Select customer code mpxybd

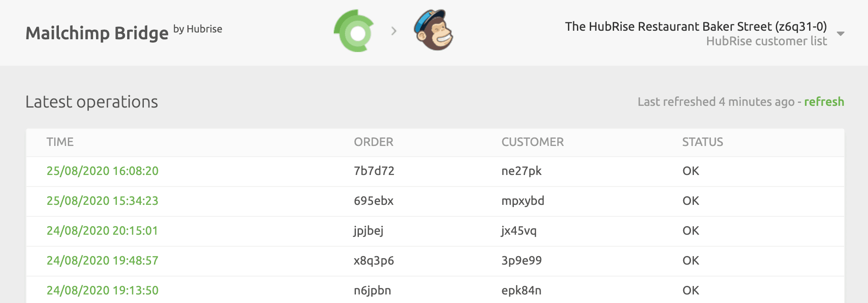click(x=523, y=201)
